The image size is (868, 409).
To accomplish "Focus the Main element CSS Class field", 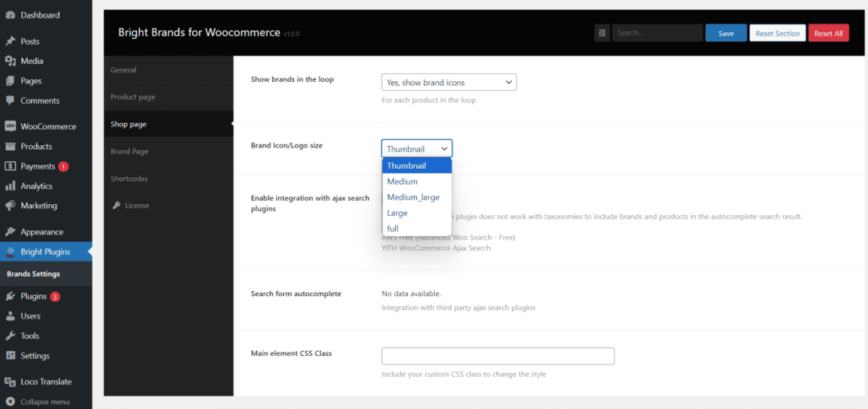I will 497,356.
